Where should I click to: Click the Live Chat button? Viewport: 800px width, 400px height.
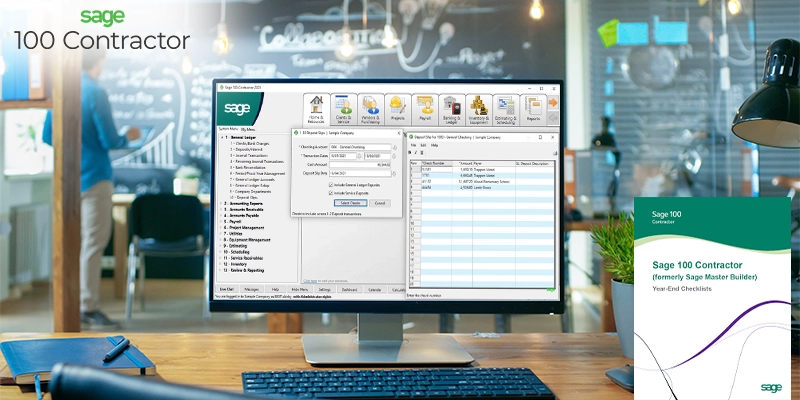(x=227, y=289)
